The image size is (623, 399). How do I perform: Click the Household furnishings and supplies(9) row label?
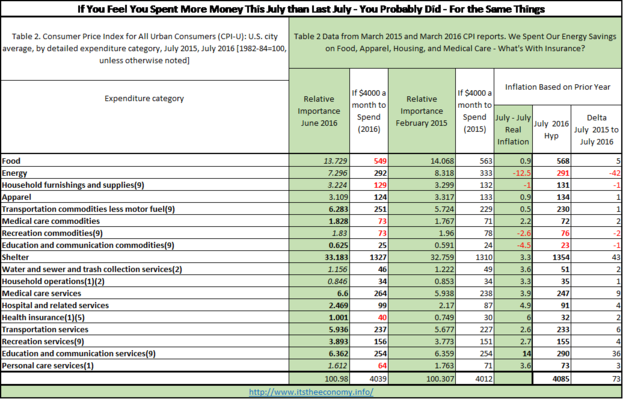coord(73,185)
